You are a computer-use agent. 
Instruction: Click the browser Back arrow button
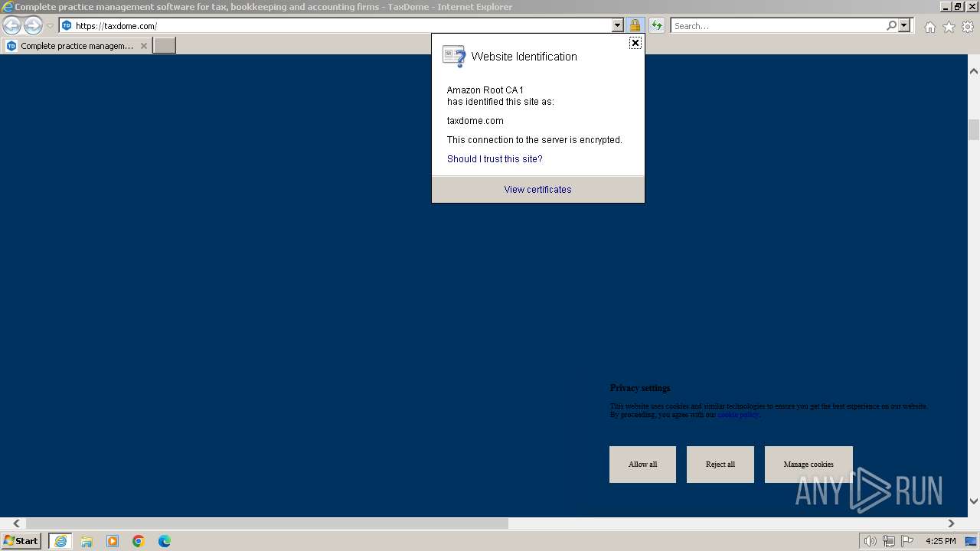coord(11,25)
